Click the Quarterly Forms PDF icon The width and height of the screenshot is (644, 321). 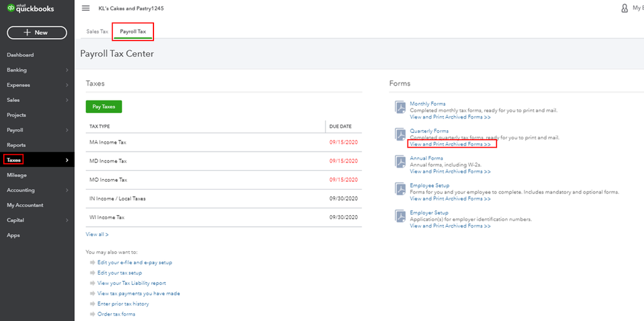pyautogui.click(x=400, y=134)
